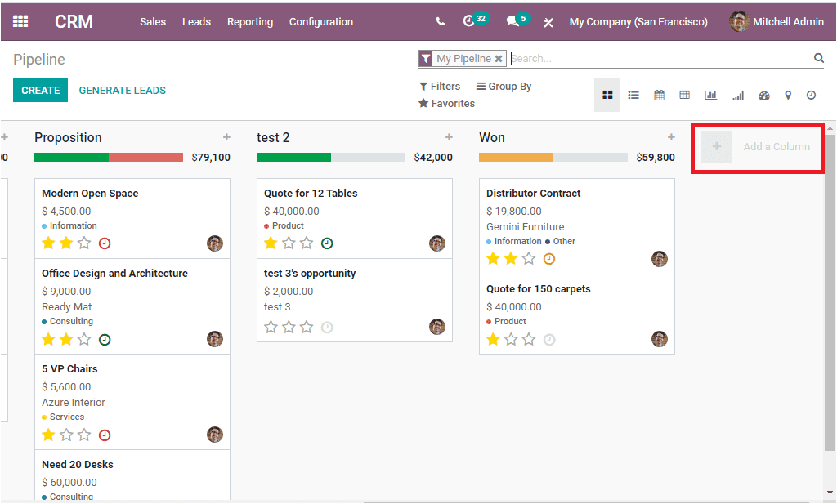The height and width of the screenshot is (504, 837).
Task: Switch to the pivot view
Action: (685, 95)
